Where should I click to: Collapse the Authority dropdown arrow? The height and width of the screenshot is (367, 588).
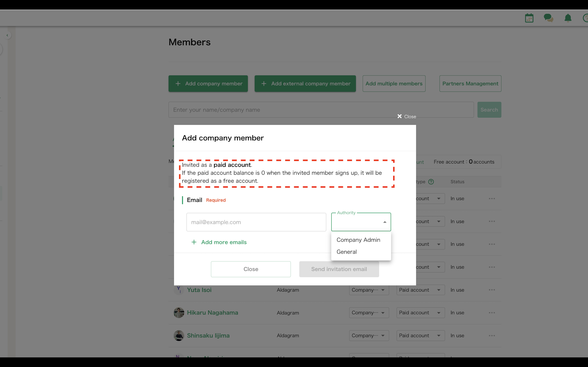click(x=385, y=222)
